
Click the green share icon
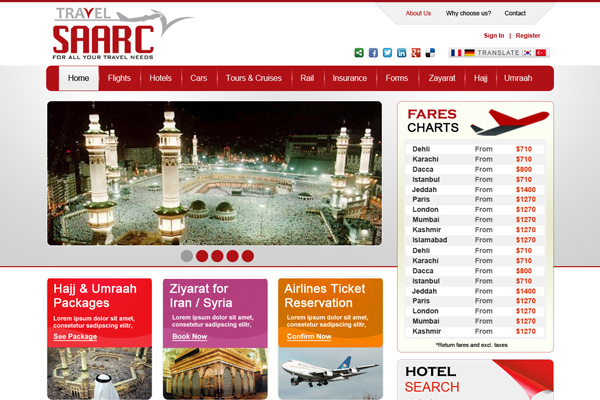click(359, 52)
